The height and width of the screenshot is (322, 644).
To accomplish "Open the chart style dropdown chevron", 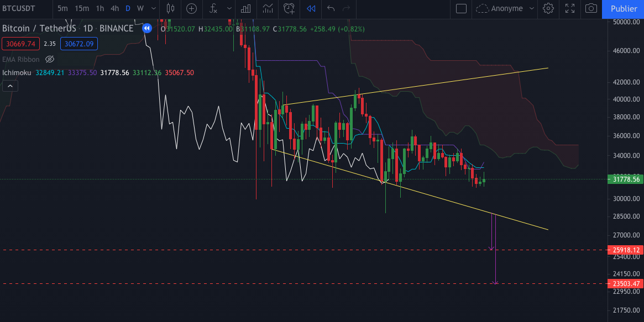I will coord(153,9).
